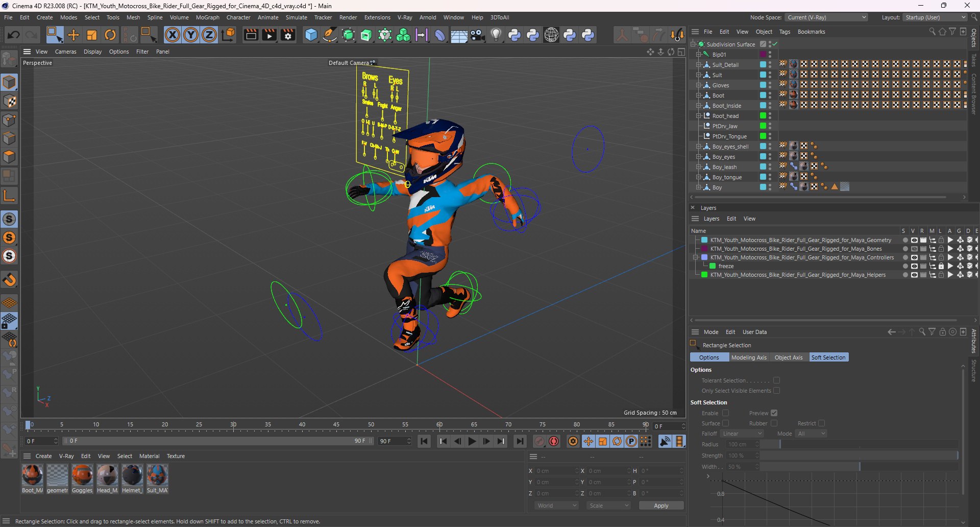Go to end of timeline

(x=520, y=441)
